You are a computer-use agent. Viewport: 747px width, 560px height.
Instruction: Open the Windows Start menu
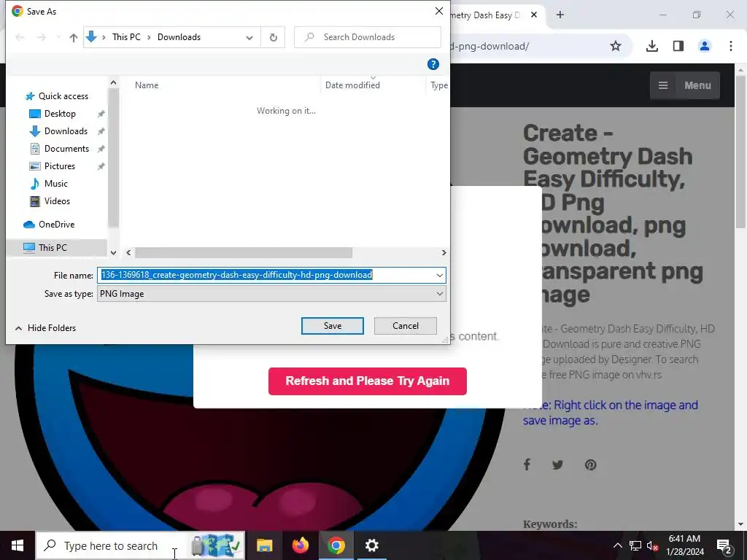pyautogui.click(x=18, y=545)
